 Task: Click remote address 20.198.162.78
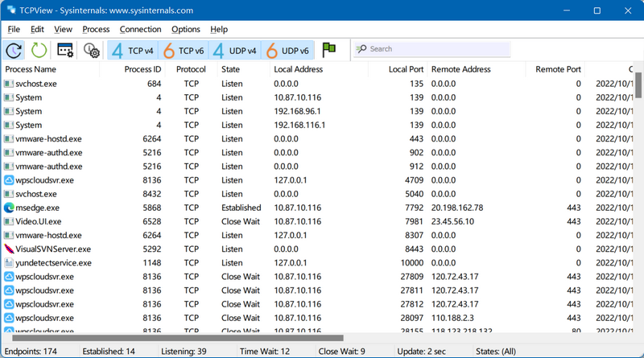[x=457, y=208]
